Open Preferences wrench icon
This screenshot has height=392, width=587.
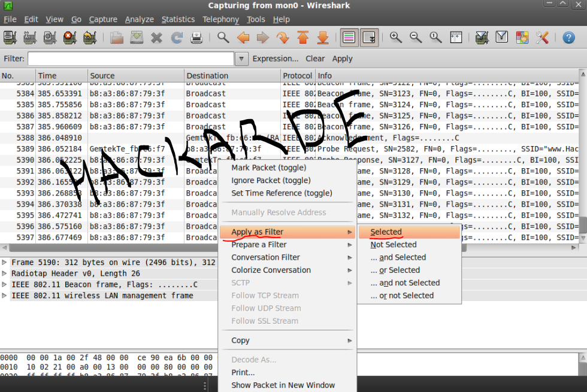[x=541, y=37]
